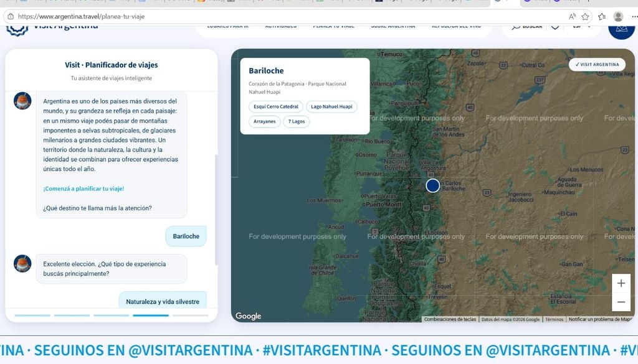The width and height of the screenshot is (638, 364).
Task: Open the browser profile avatar
Action: (x=618, y=17)
